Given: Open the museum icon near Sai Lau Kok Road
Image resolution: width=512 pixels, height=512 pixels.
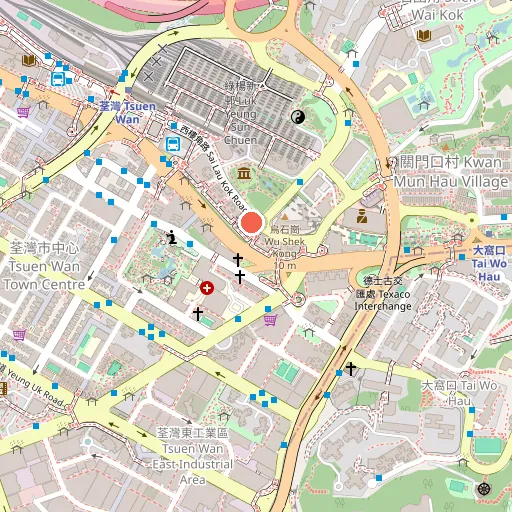Looking at the screenshot, I should [244, 173].
